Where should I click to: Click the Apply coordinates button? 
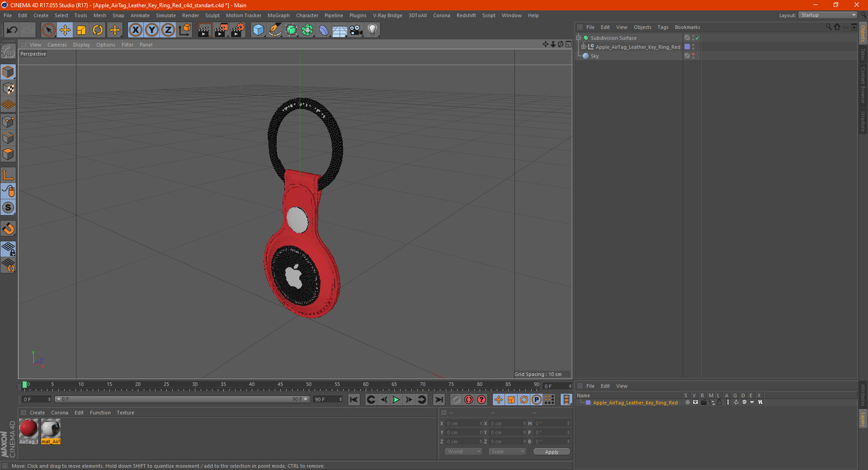[x=552, y=452]
